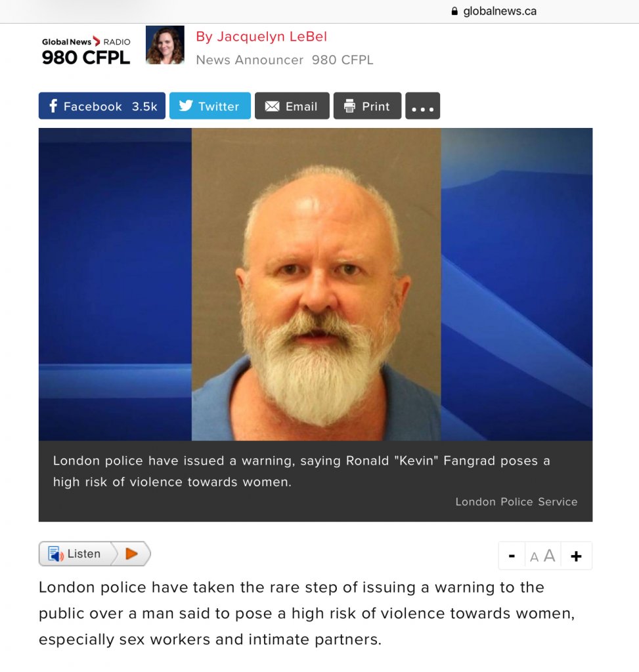The image size is (639, 672).
Task: Open more sharing options ellipsis
Action: tap(422, 106)
